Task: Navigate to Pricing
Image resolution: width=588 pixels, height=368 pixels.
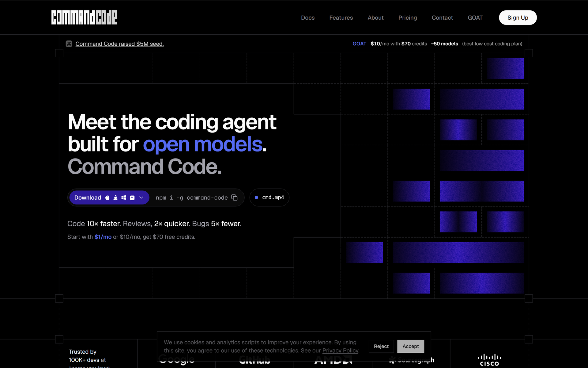Action: coord(408,17)
